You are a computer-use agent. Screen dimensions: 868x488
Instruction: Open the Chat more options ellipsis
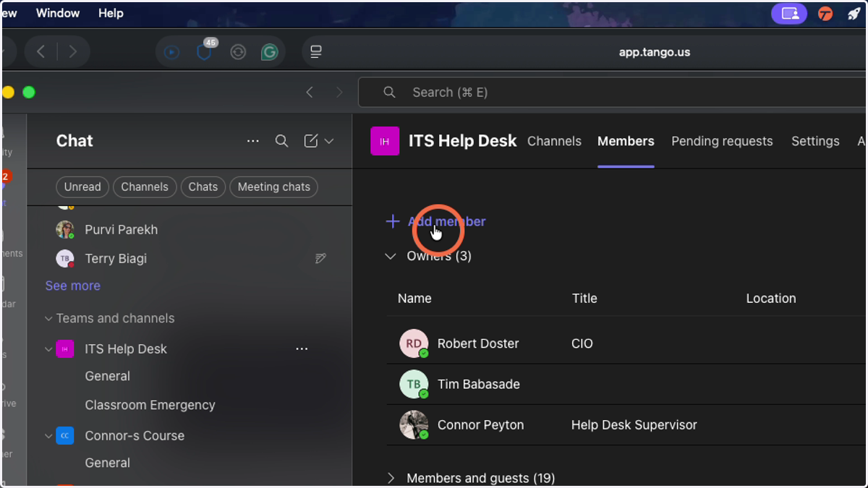tap(253, 141)
